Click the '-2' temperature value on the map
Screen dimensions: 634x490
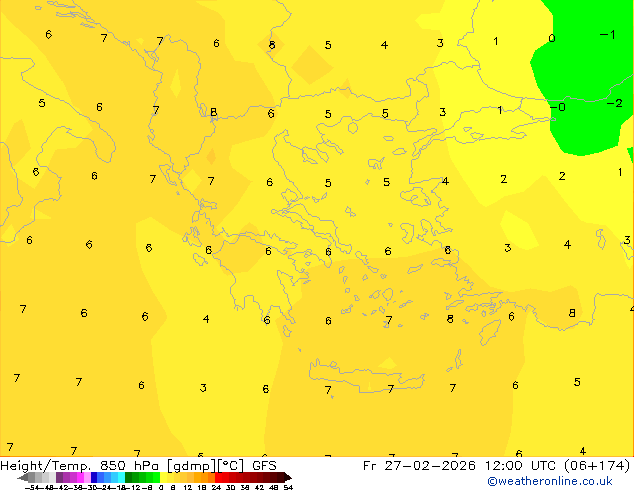tap(615, 103)
